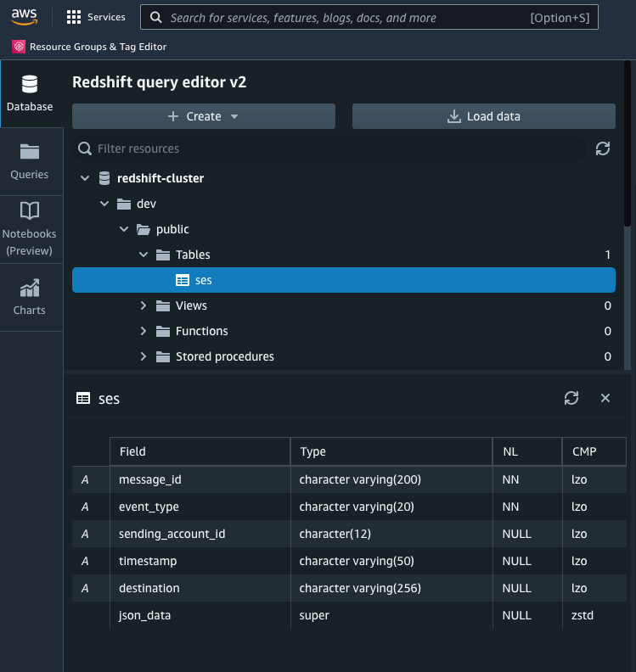Refresh the resource tree list
Viewport: 636px width, 672px height.
pos(603,148)
